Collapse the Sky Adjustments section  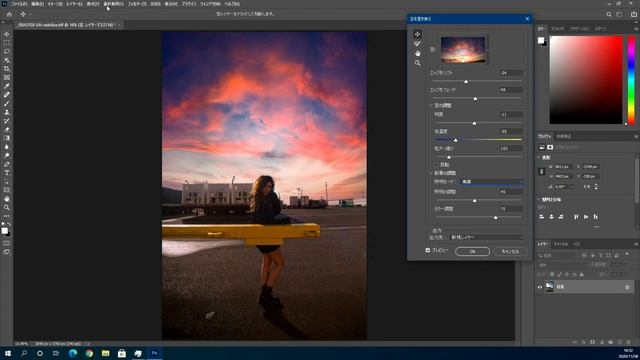point(431,105)
